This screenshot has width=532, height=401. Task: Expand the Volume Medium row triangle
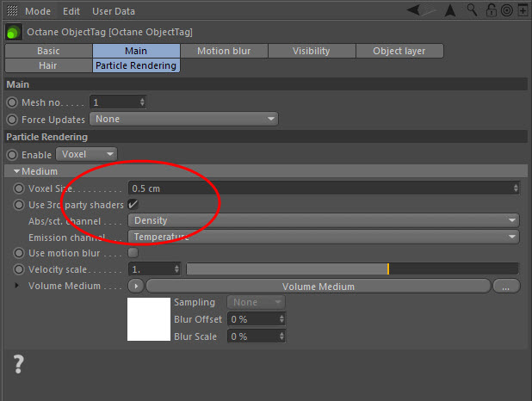coord(16,286)
